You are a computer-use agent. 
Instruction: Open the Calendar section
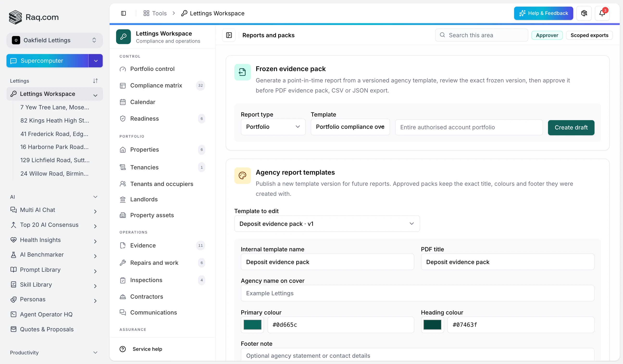(x=162, y=102)
